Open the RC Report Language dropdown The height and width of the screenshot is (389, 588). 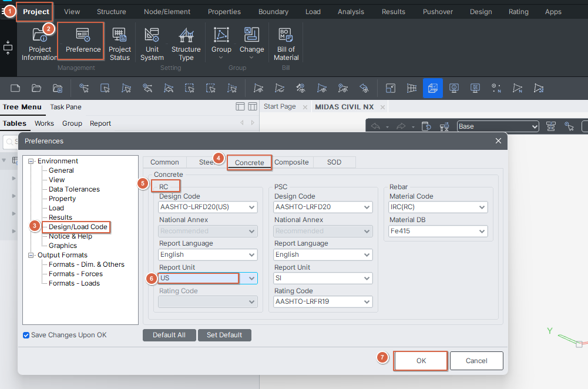coord(208,254)
